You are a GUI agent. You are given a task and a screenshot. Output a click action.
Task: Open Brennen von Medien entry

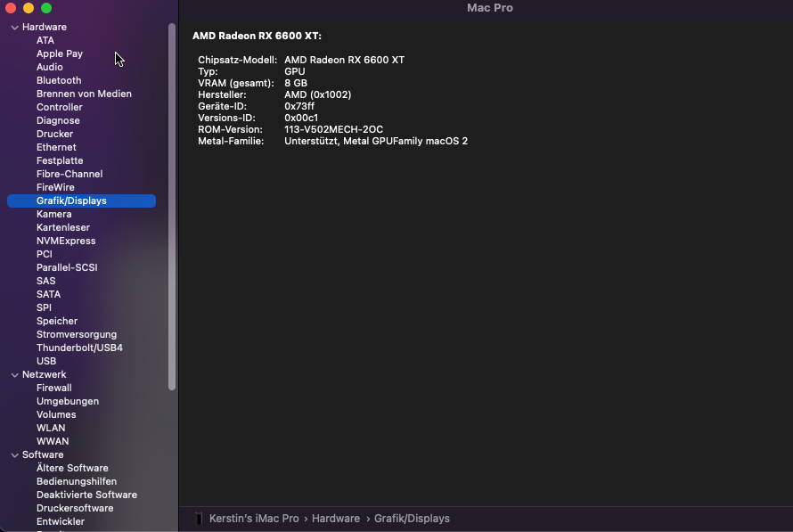point(84,94)
